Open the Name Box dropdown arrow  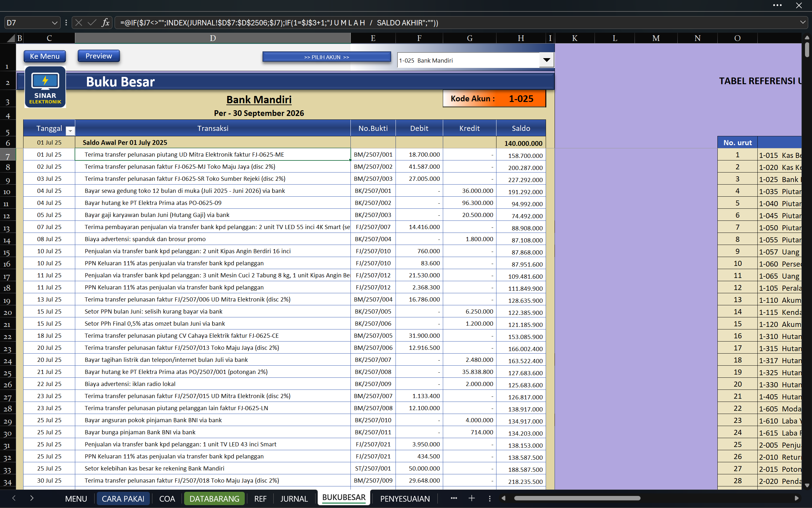[x=54, y=23]
